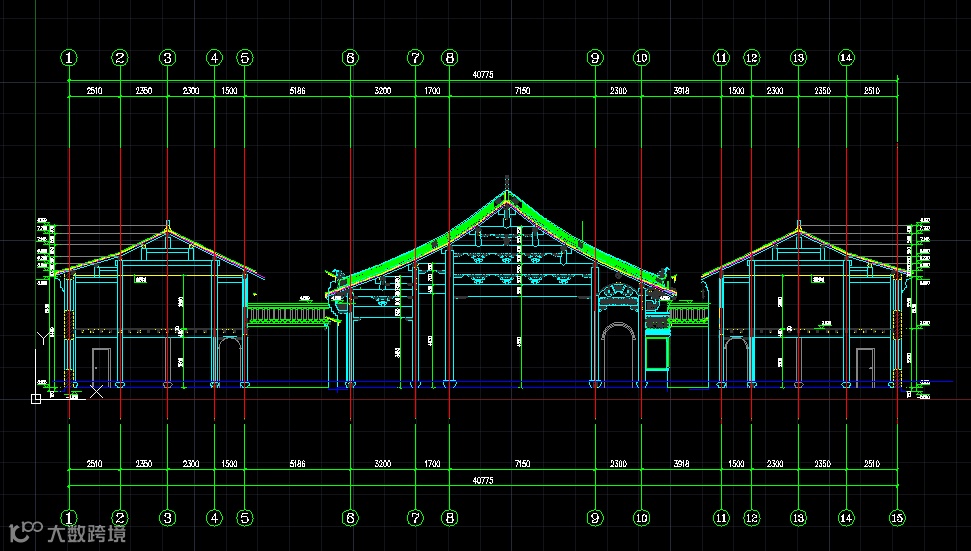Select axis bubble 8 in the upper row
This screenshot has height=551, width=971.
pyautogui.click(x=450, y=58)
